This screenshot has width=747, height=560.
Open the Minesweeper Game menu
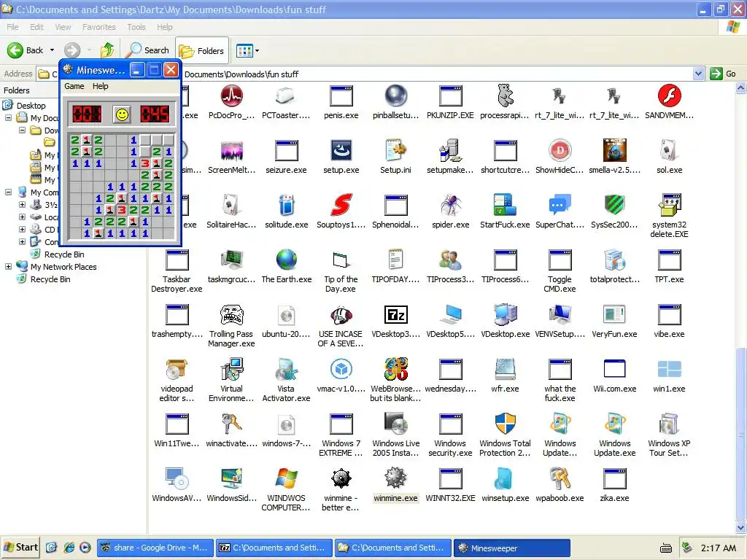click(x=74, y=86)
